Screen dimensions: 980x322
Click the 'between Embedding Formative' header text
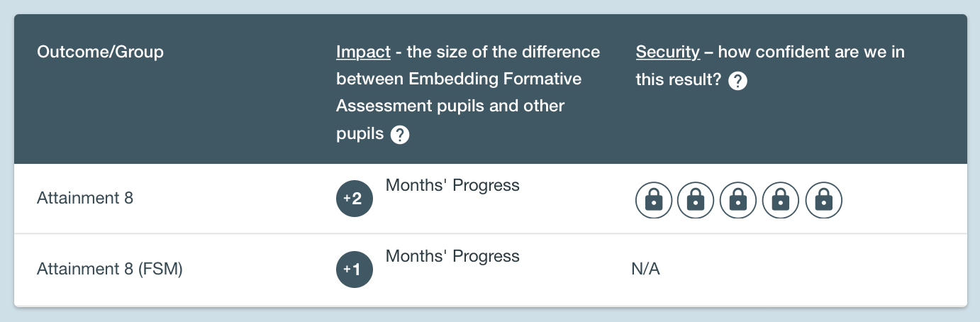[x=459, y=79]
